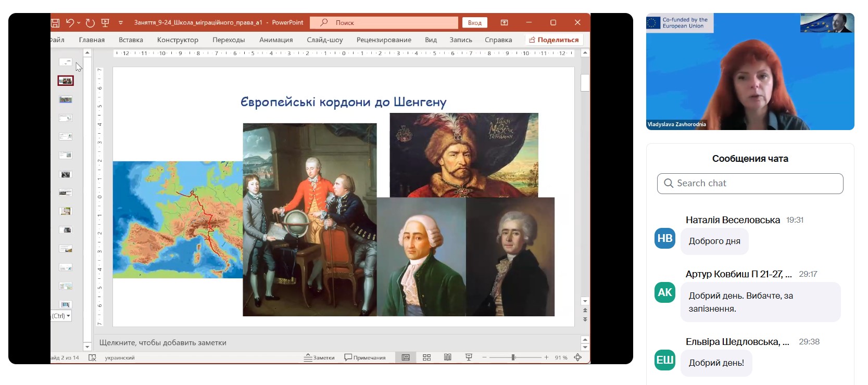Click slide area scroll-down arrow
Screen dimensions: 868x385
[x=585, y=301]
